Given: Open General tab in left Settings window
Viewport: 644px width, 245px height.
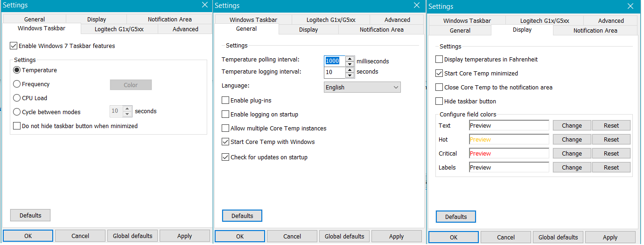Looking at the screenshot, I should [x=35, y=19].
